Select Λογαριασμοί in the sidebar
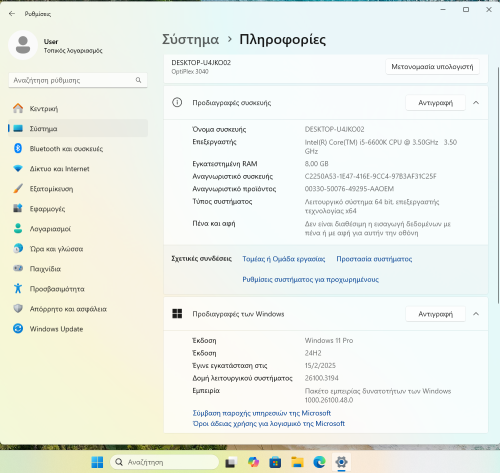The image size is (500, 473). click(78, 229)
